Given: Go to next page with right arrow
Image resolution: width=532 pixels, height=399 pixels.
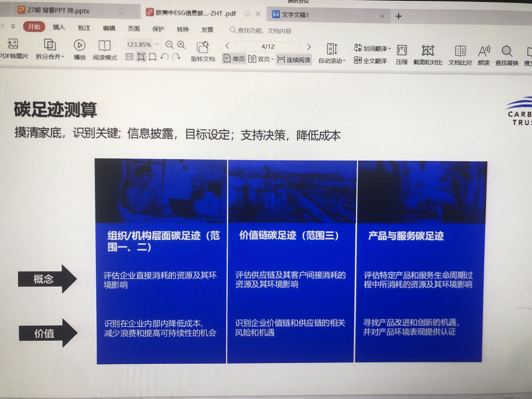Looking at the screenshot, I should pos(309,46).
